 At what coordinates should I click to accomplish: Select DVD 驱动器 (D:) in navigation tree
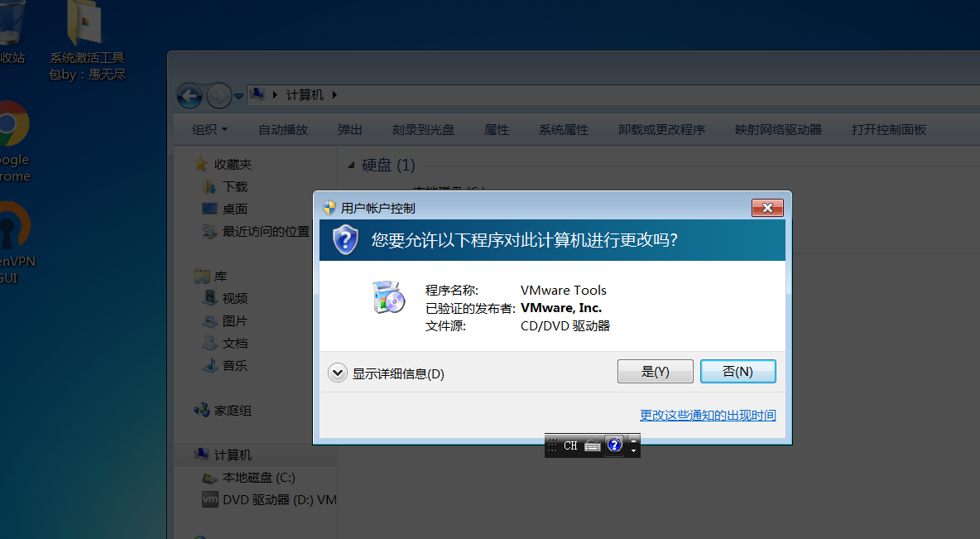coord(280,499)
